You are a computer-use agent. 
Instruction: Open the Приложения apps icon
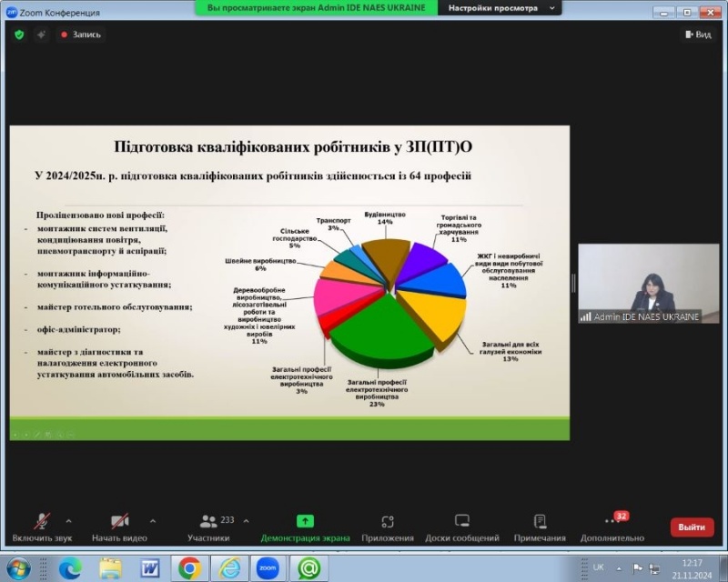(387, 521)
